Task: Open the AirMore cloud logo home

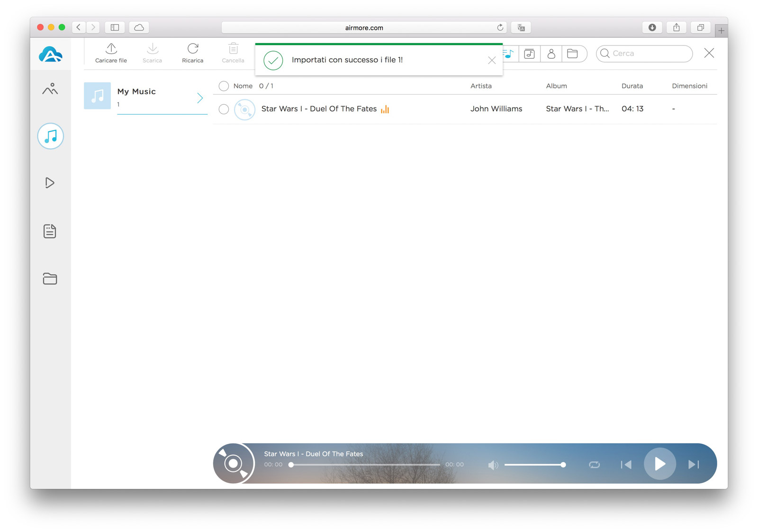Action: pos(50,54)
